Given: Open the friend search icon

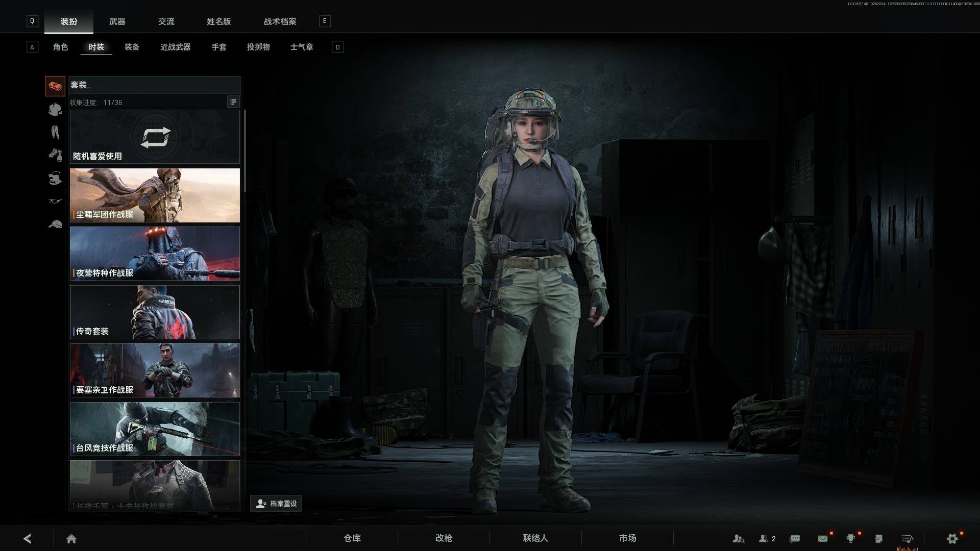Looking at the screenshot, I should pos(738,538).
